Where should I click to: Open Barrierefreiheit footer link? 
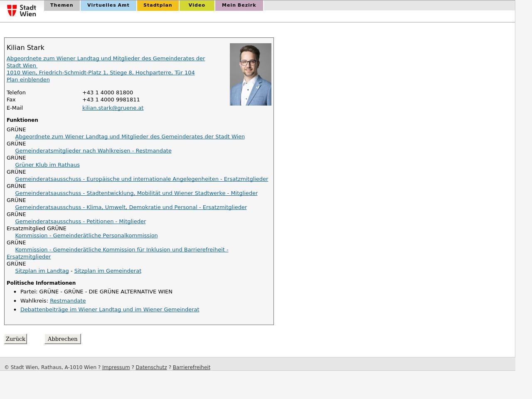(x=191, y=367)
